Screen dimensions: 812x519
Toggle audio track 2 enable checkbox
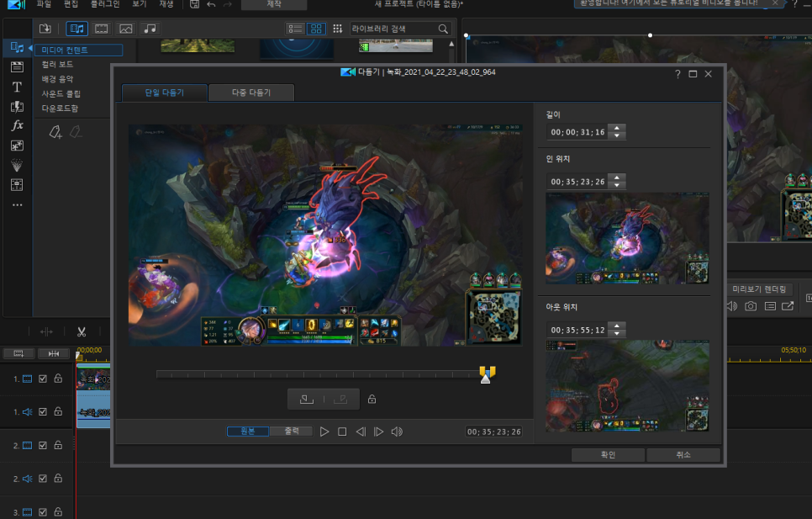pos(43,479)
